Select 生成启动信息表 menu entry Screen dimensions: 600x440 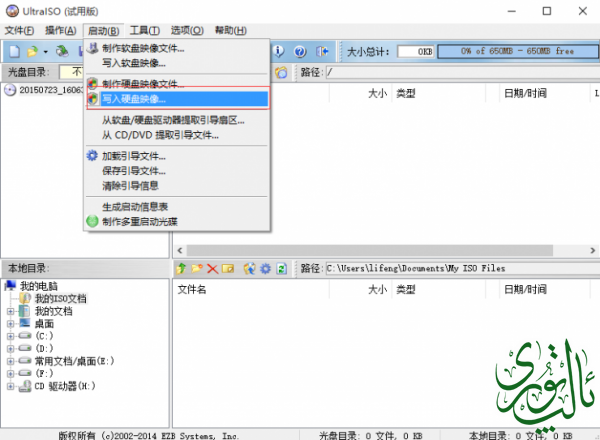(x=177, y=207)
